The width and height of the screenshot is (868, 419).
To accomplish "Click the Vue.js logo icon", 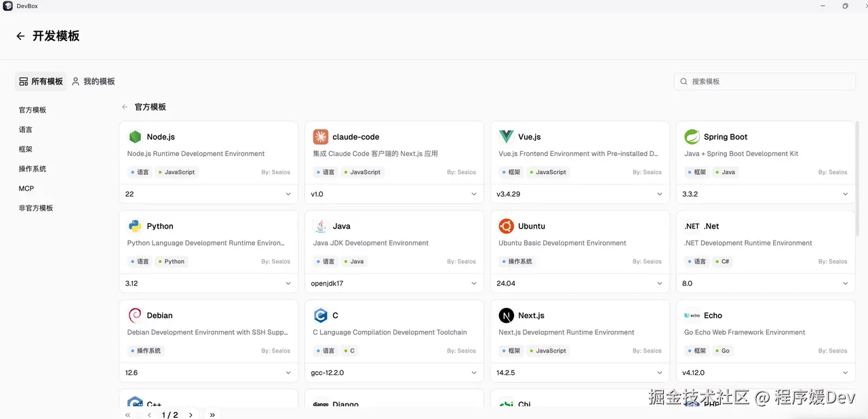I will tap(507, 137).
